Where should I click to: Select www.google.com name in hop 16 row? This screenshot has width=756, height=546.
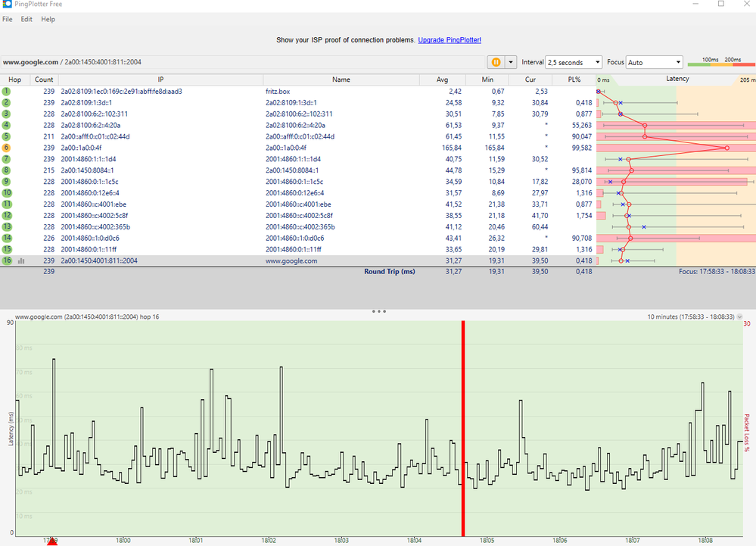291,261
